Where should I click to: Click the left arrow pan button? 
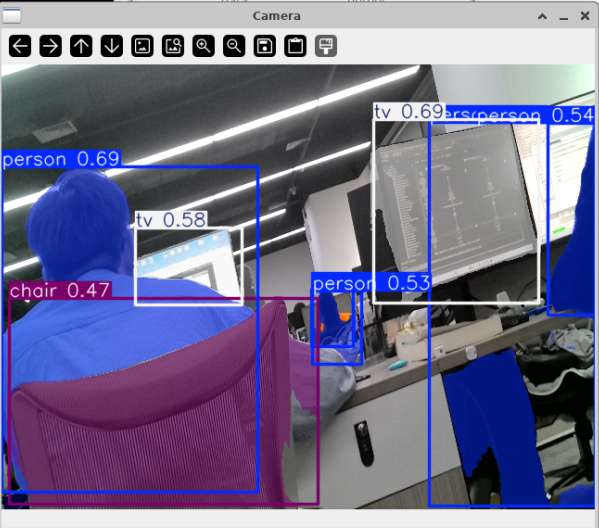point(20,46)
